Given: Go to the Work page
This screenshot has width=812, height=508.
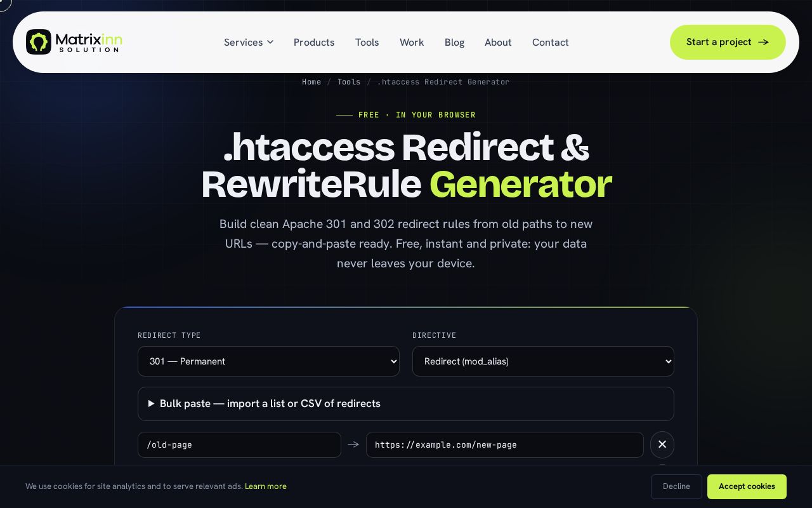Looking at the screenshot, I should click(412, 42).
